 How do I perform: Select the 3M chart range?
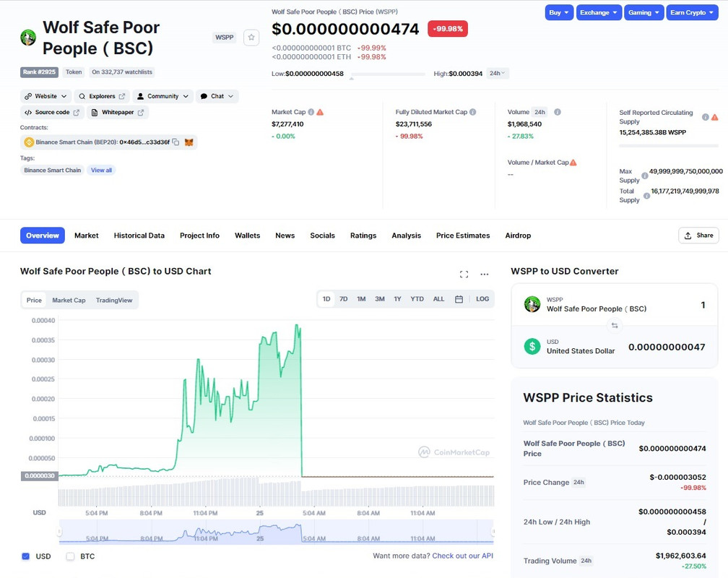(380, 299)
